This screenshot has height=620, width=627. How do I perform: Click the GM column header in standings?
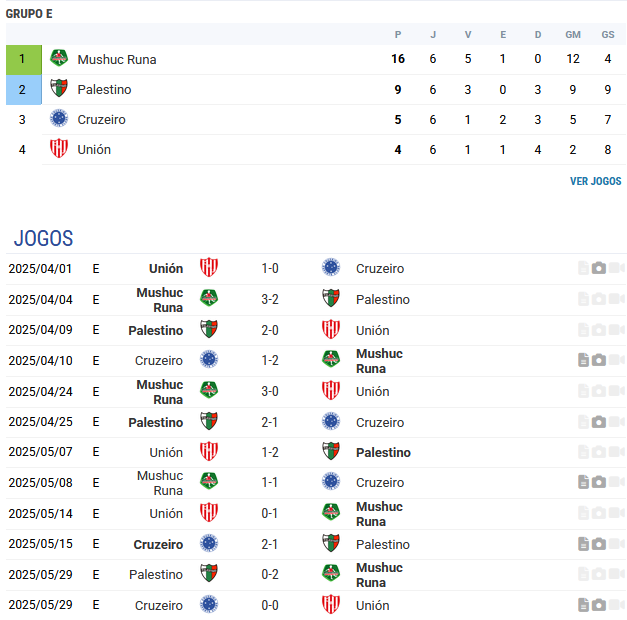(x=573, y=35)
